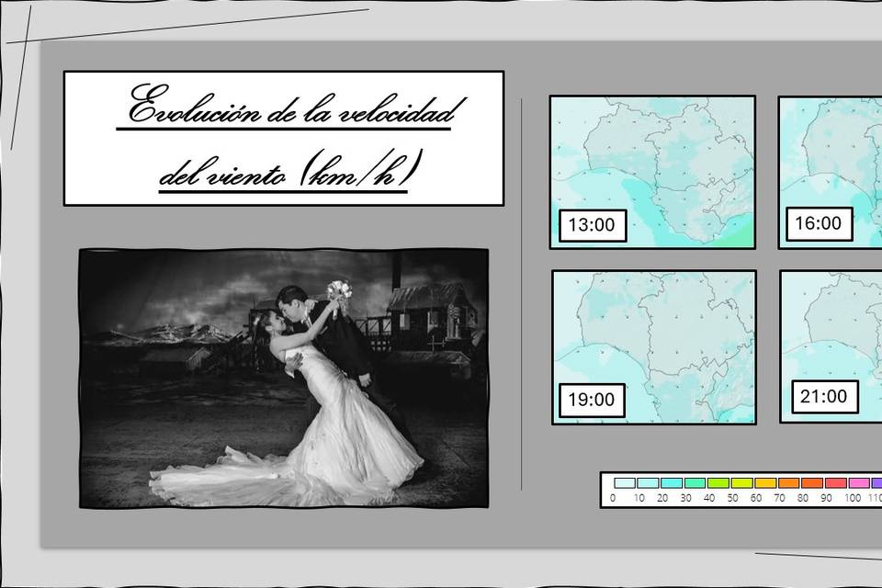This screenshot has height=588, width=882.
Task: Click the "19:00" time label box
Action: coord(593,400)
